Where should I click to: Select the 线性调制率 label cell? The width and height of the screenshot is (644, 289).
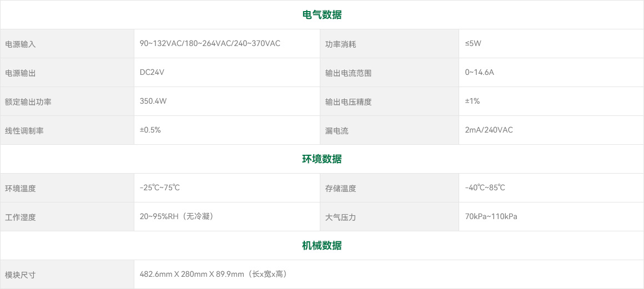point(24,131)
